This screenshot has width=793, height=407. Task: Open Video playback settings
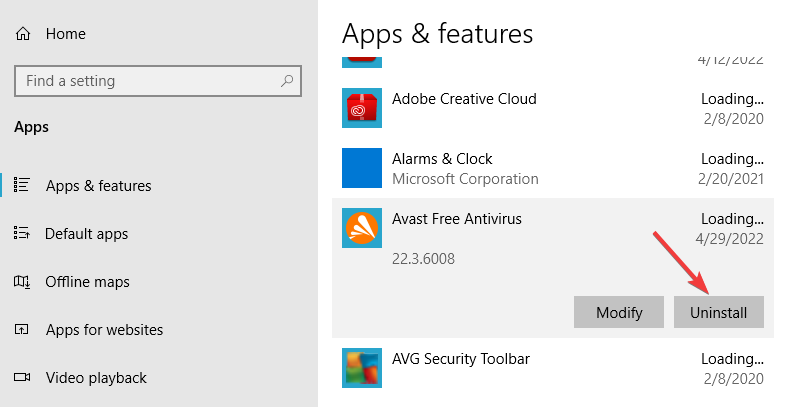coord(96,378)
